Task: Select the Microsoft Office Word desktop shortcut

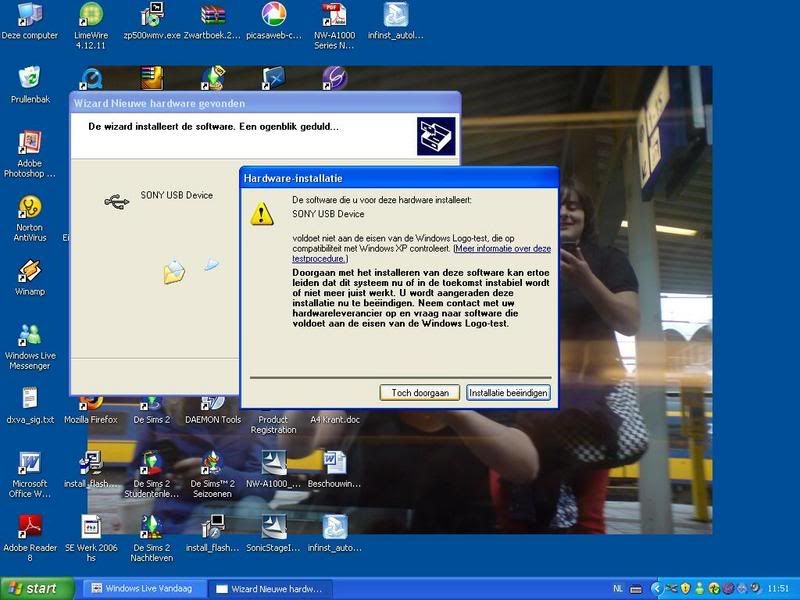Action: point(30,474)
